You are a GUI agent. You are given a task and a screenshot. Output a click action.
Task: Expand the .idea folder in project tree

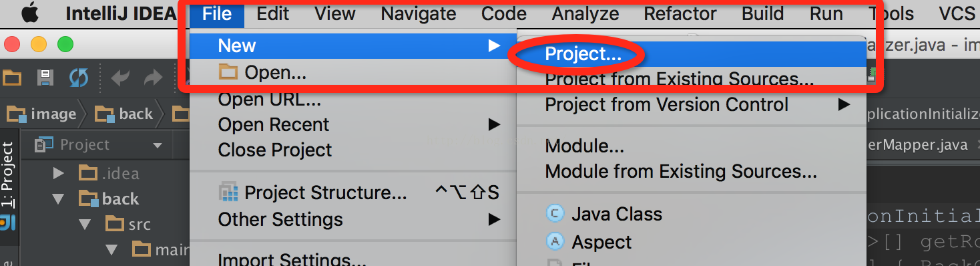pyautogui.click(x=58, y=174)
